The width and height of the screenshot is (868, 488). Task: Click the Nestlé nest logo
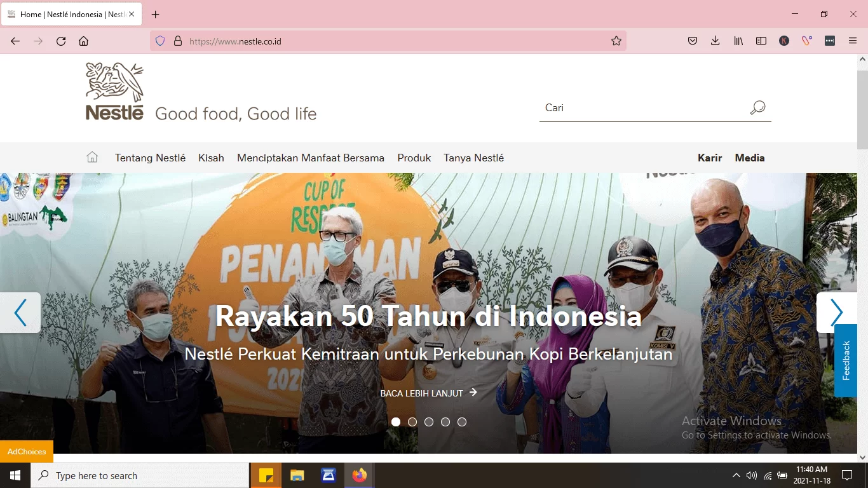[115, 91]
